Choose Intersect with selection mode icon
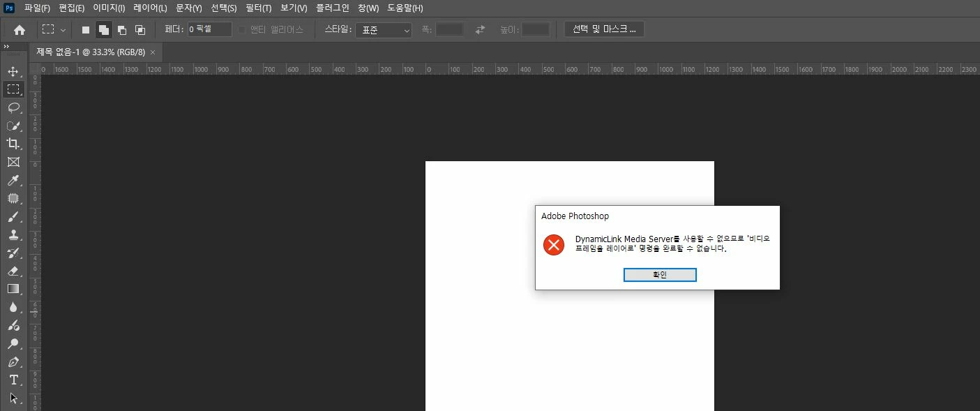The image size is (980, 411). 140,30
